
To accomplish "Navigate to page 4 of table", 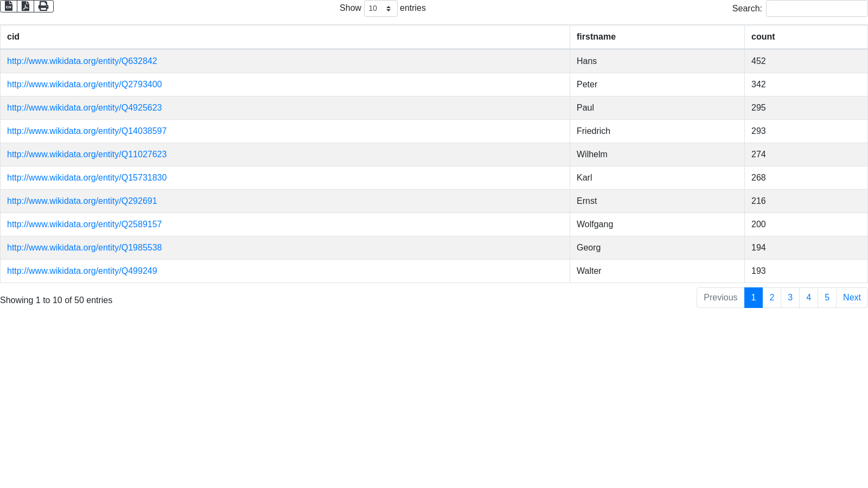I will coord(808,298).
